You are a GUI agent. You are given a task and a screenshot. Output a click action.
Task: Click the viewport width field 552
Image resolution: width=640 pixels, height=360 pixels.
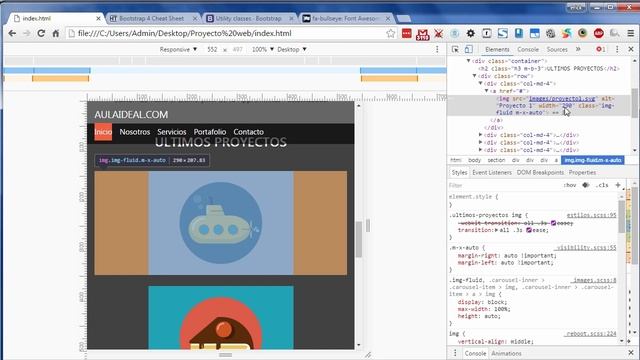click(212, 49)
